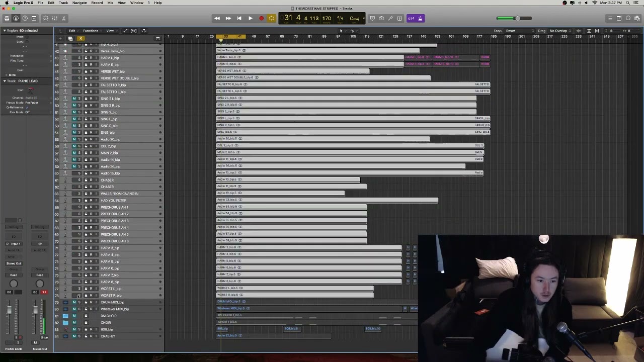Click add track plus button
The width and height of the screenshot is (644, 362).
(x=60, y=39)
